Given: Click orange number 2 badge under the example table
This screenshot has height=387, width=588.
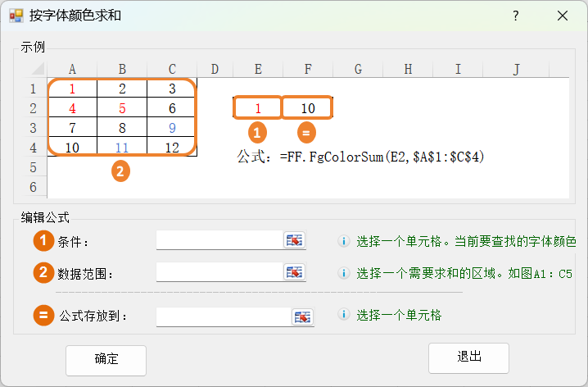Looking at the screenshot, I should pos(121,172).
